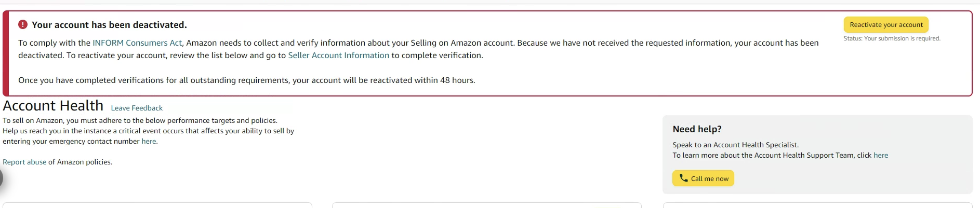980x208 pixels.
Task: Click 'here' after emergency contact number
Action: pyautogui.click(x=149, y=141)
